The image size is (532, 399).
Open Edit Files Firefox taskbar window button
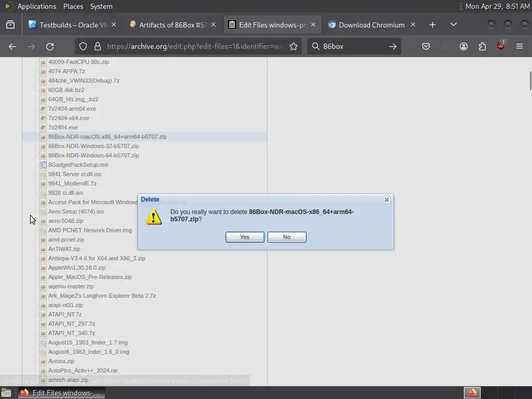click(61, 393)
